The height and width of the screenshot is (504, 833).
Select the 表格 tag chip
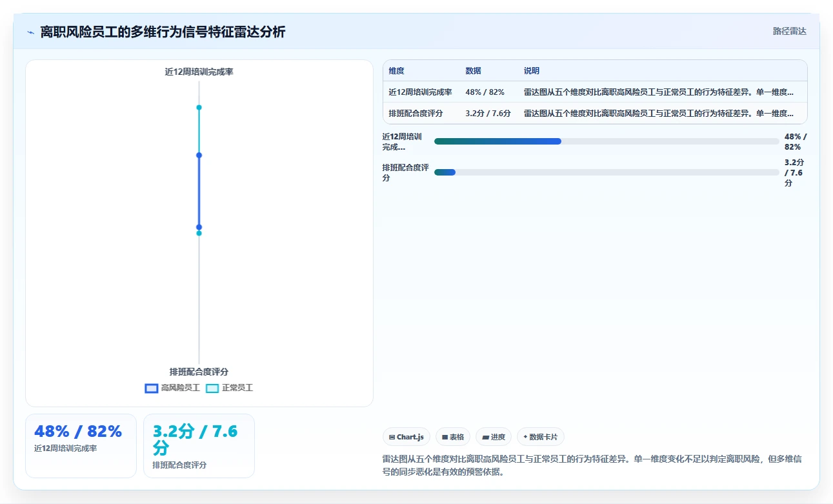point(453,437)
